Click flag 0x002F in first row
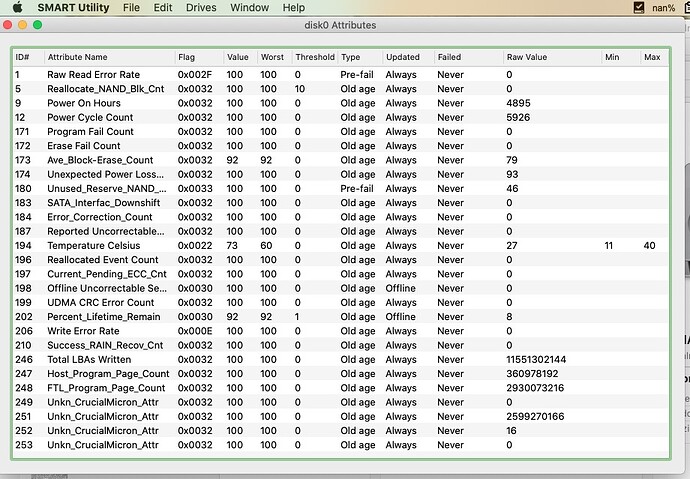 tap(195, 75)
